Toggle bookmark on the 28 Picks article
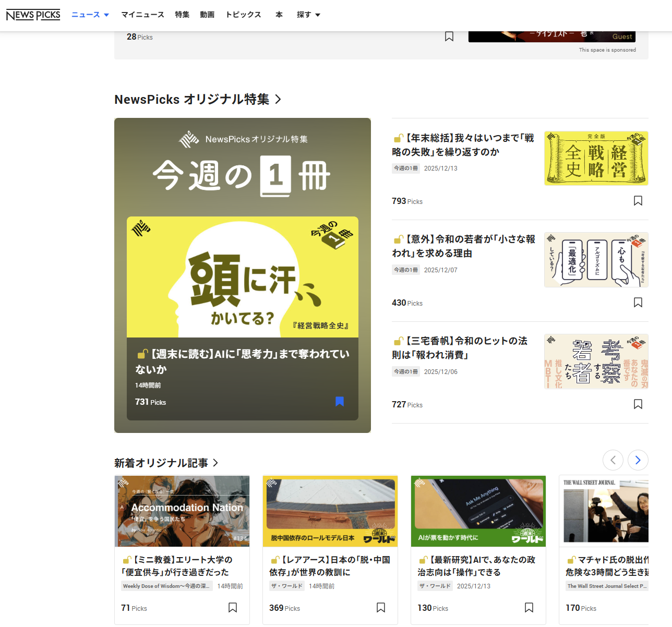This screenshot has height=627, width=672. coord(449,37)
